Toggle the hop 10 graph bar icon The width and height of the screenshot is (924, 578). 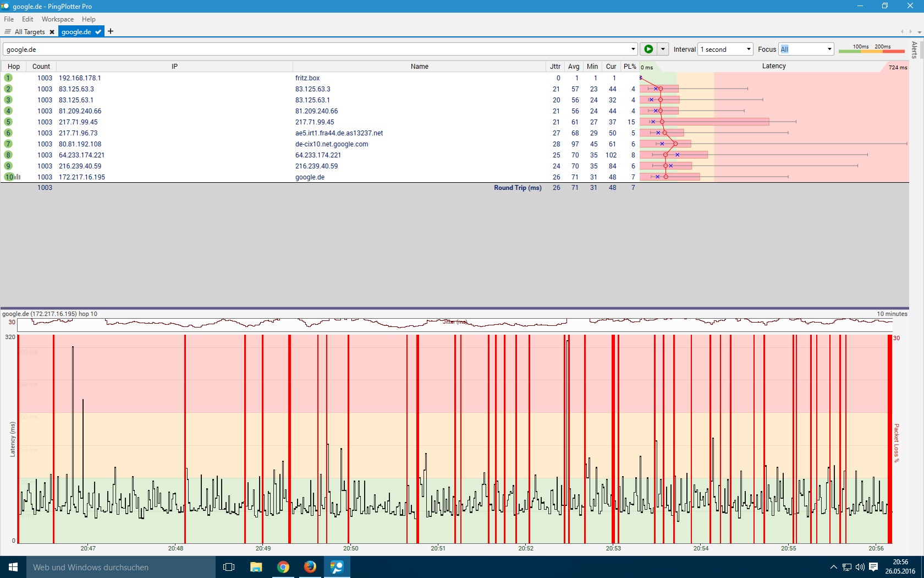(18, 177)
